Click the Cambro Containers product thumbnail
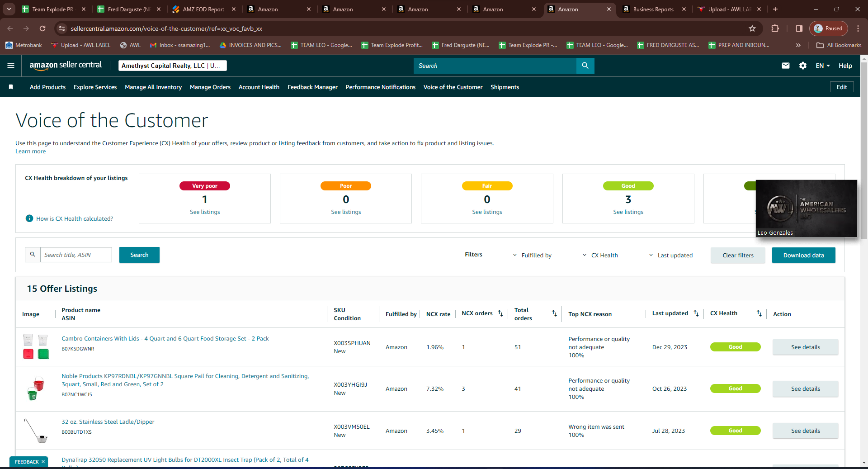Image resolution: width=868 pixels, height=469 pixels. pyautogui.click(x=36, y=346)
